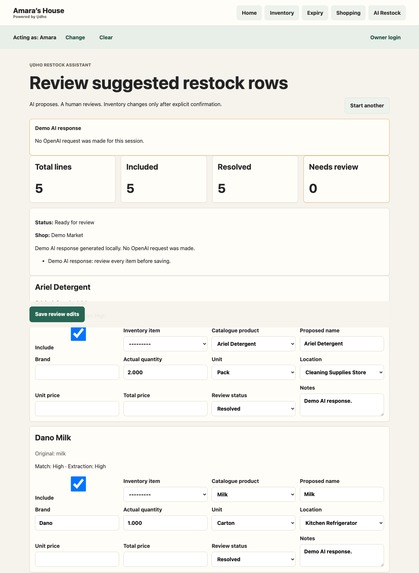Click the 'Shop: Demo Market' text
This screenshot has height=573, width=419.
click(59, 235)
